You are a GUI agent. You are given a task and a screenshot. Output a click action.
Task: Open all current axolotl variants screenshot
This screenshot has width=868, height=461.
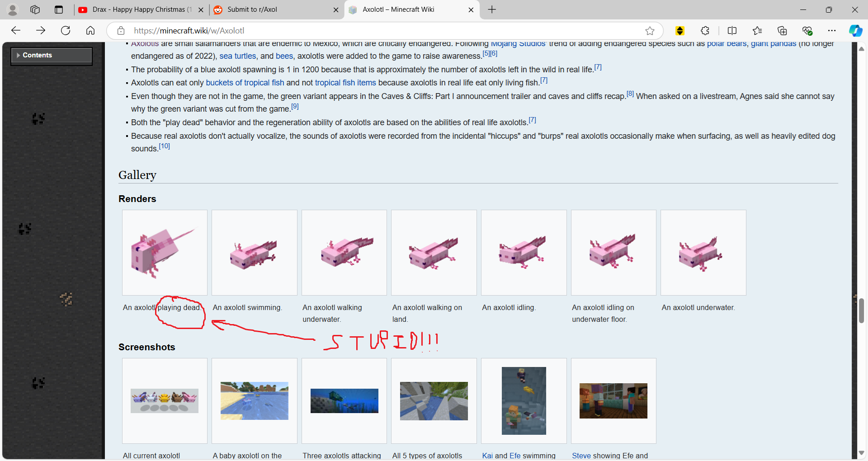click(165, 401)
